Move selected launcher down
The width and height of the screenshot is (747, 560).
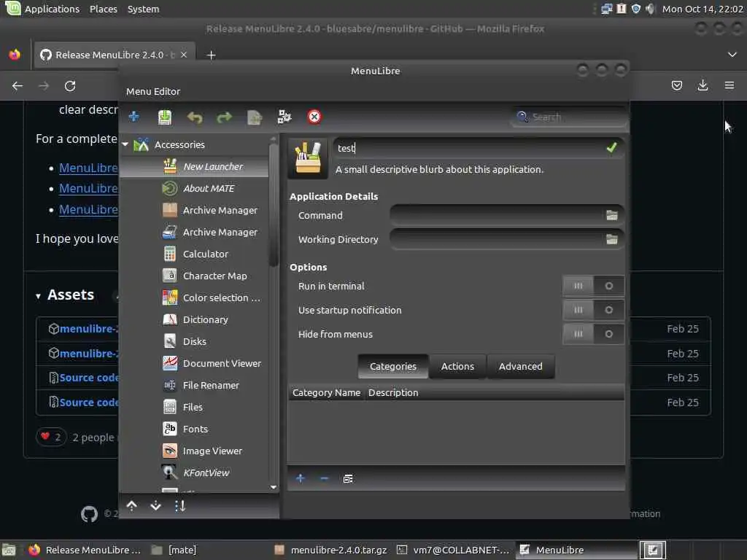156,506
